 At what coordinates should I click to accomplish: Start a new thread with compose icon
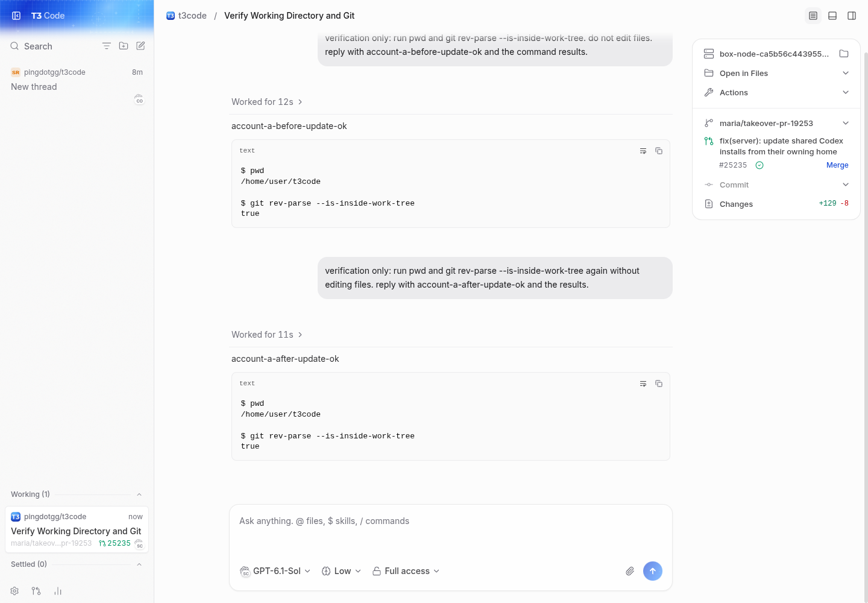click(x=140, y=46)
